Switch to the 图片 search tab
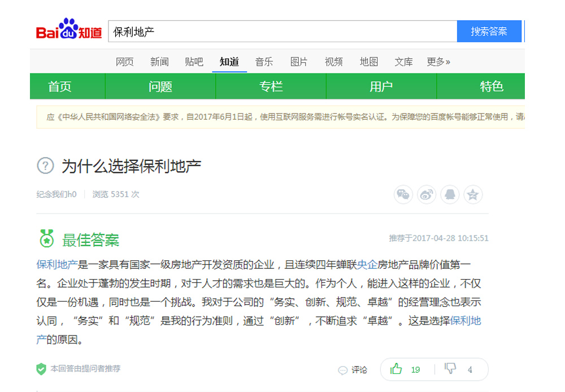Viewport: 565px width, 392px height. click(299, 62)
